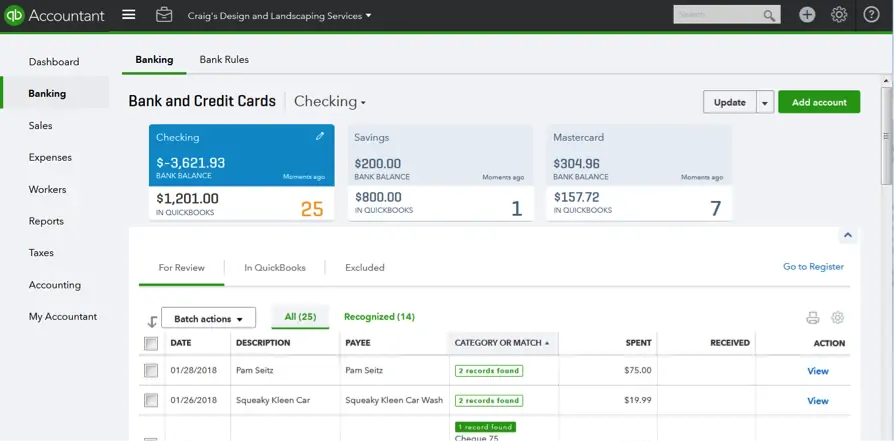Open the Help question mark icon
894x441 pixels.
[x=871, y=15]
